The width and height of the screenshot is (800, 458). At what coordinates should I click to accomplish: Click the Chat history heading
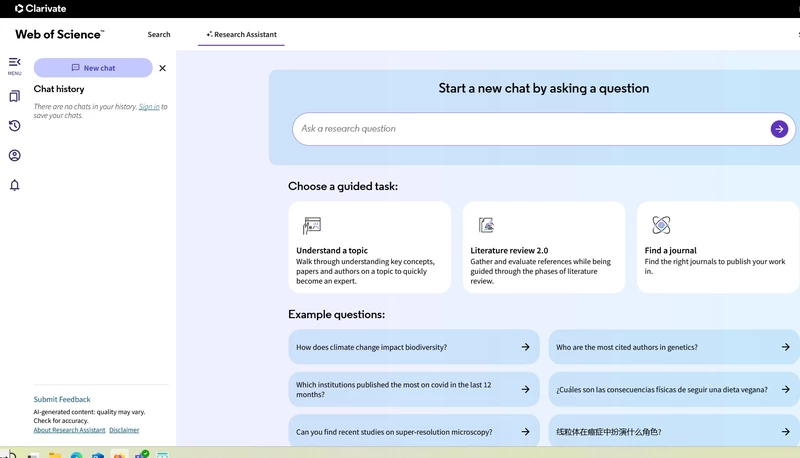click(59, 89)
